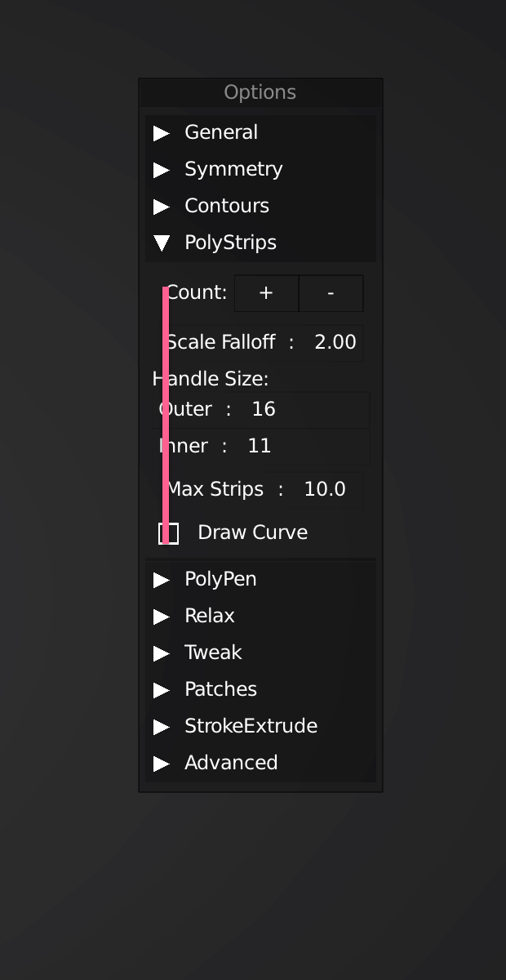The height and width of the screenshot is (980, 506).
Task: Click the downward disclosure triangle beside PolyStrips
Action: tap(162, 243)
